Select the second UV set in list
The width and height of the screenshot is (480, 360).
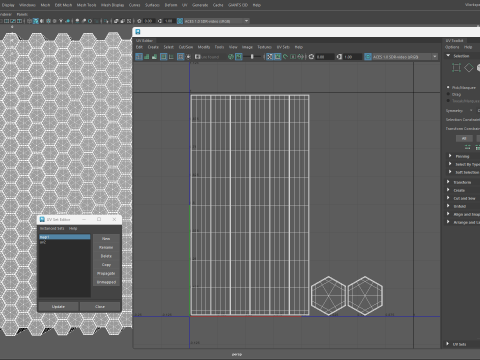(x=65, y=242)
